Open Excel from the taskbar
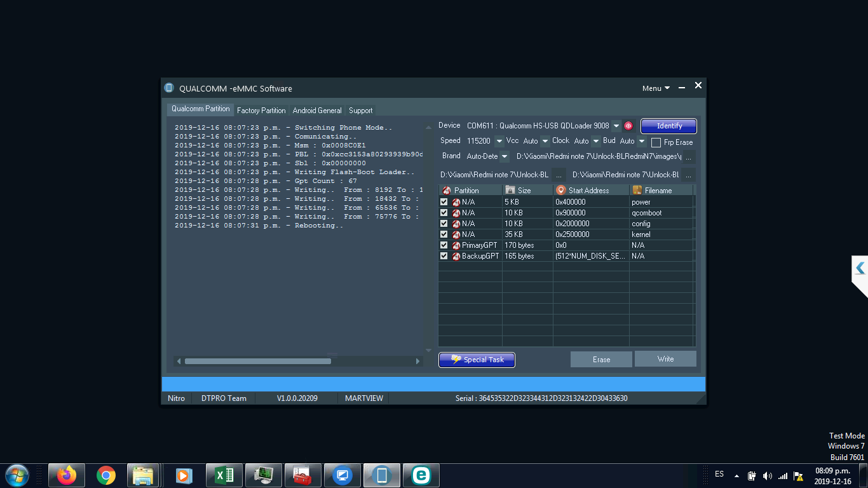The image size is (868, 488). pyautogui.click(x=224, y=475)
